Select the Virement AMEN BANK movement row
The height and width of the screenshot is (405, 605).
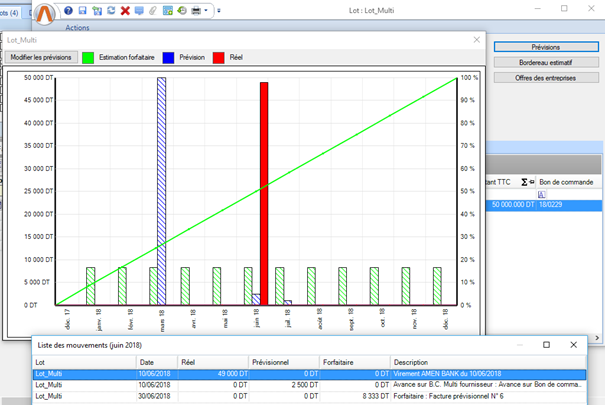(300, 373)
